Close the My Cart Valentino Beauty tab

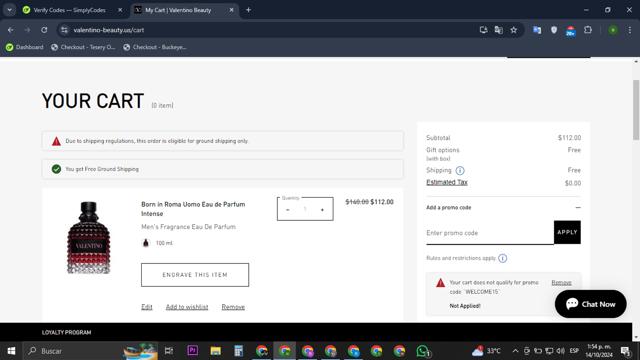coord(231,10)
